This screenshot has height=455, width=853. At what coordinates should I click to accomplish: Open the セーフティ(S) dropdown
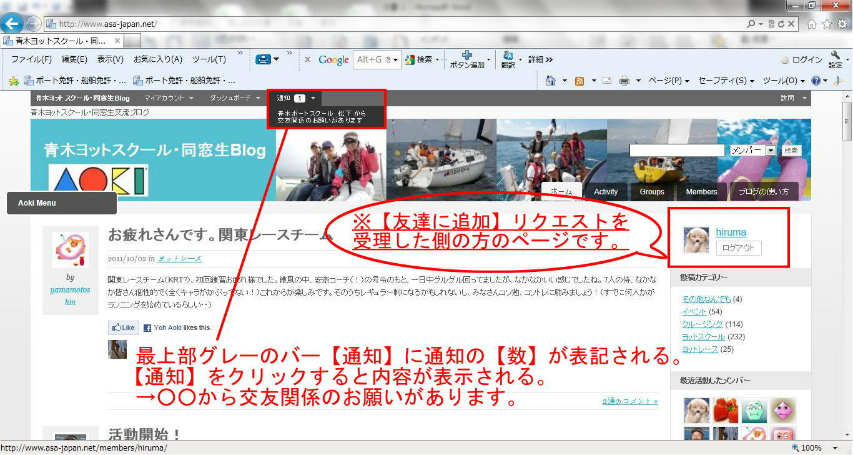726,81
